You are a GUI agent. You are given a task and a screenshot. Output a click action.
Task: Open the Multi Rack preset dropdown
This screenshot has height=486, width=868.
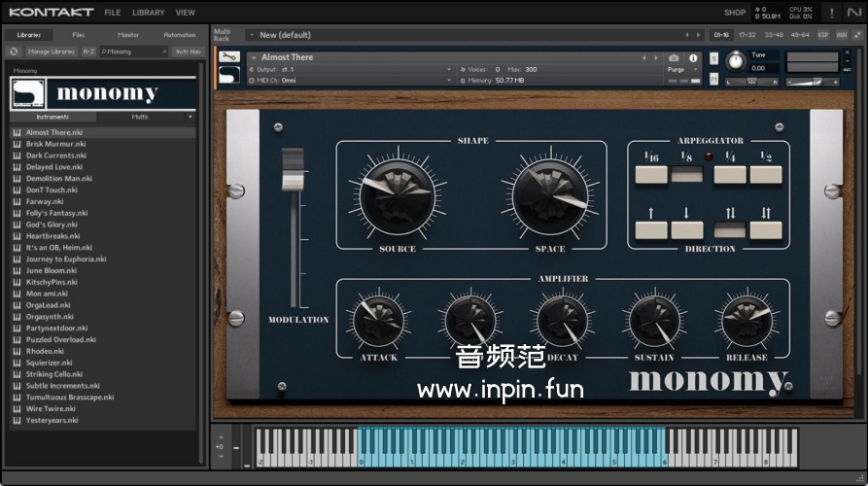(x=250, y=35)
